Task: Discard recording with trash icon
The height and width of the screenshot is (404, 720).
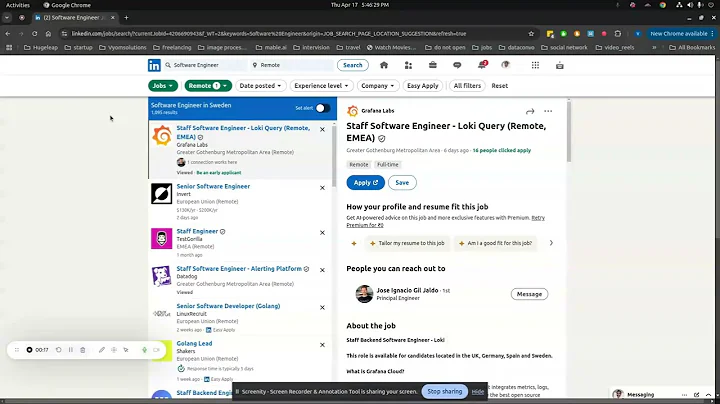Action: (x=83, y=350)
